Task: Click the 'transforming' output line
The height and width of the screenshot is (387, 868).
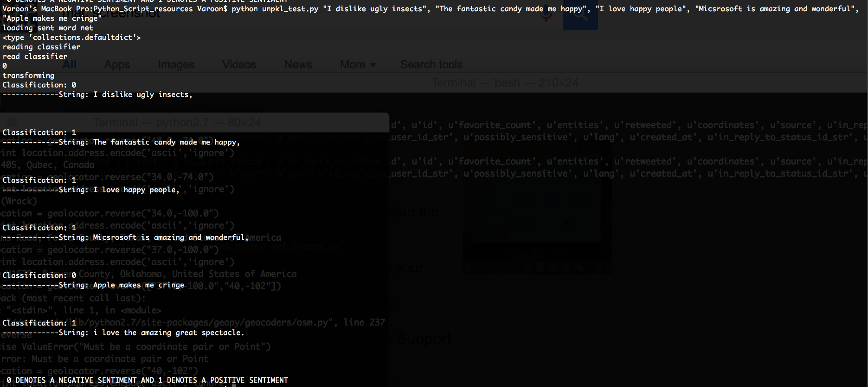Action: point(29,75)
